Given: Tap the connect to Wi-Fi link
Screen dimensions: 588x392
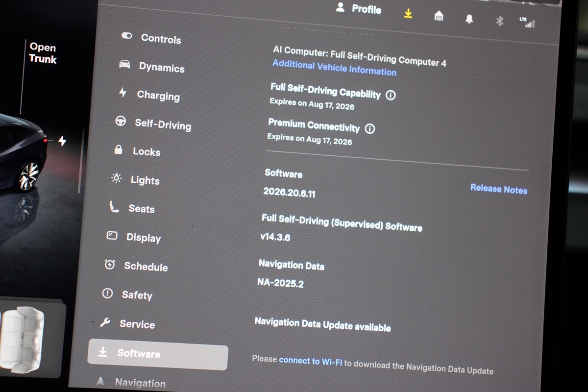Looking at the screenshot, I should pyautogui.click(x=311, y=361).
